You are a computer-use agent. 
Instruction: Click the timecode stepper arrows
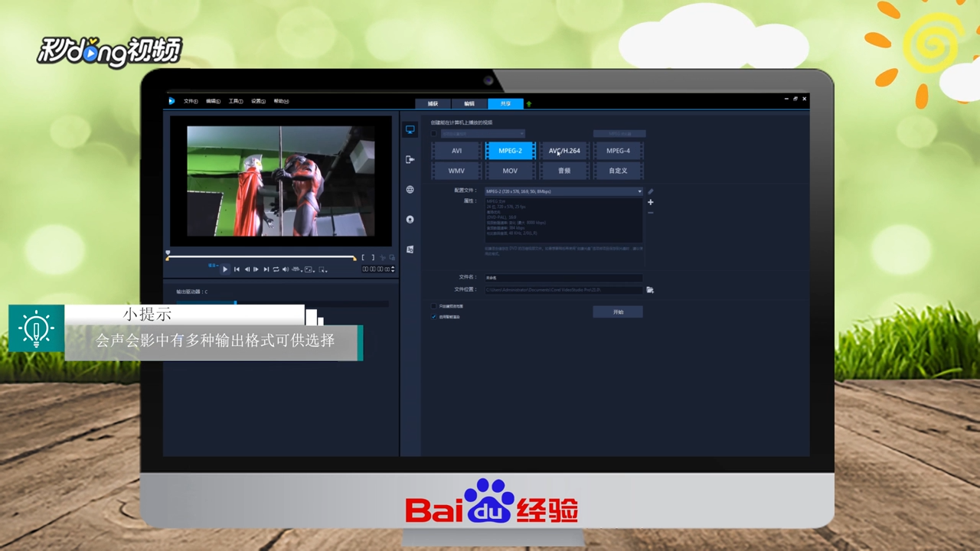click(x=394, y=269)
